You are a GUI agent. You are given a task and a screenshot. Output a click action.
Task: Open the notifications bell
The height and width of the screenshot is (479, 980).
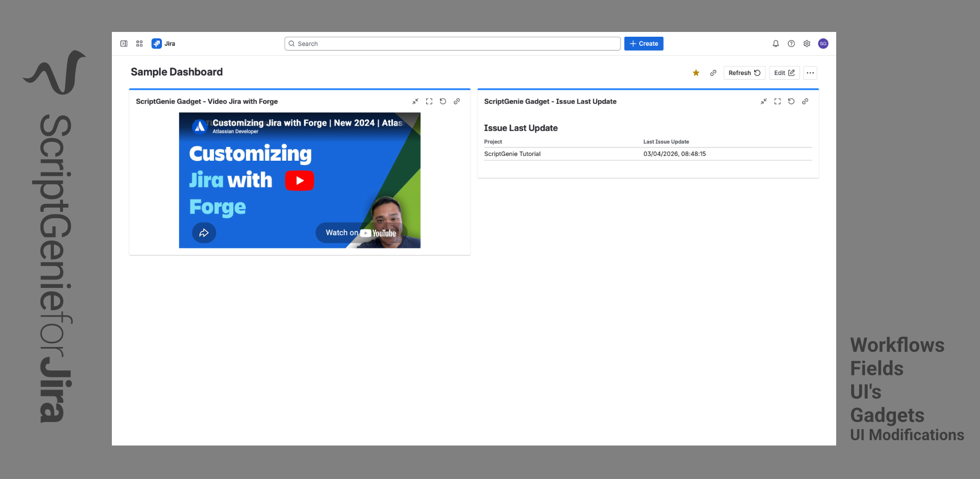click(775, 44)
